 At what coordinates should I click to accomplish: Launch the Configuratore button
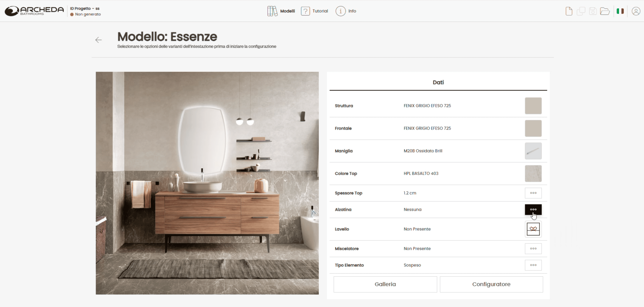pos(491,284)
